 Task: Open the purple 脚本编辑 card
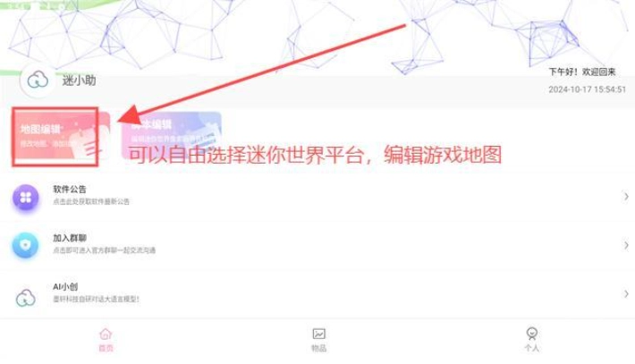(x=172, y=135)
